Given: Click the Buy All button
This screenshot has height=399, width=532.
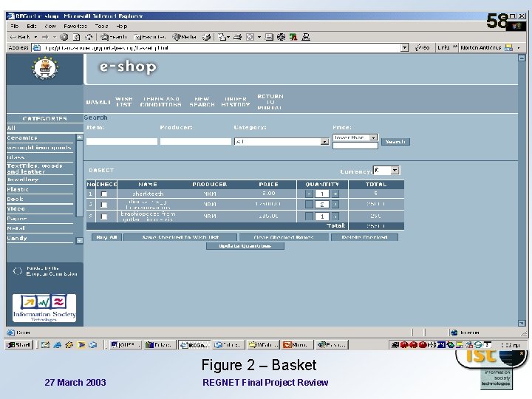Looking at the screenshot, I should (x=106, y=237).
